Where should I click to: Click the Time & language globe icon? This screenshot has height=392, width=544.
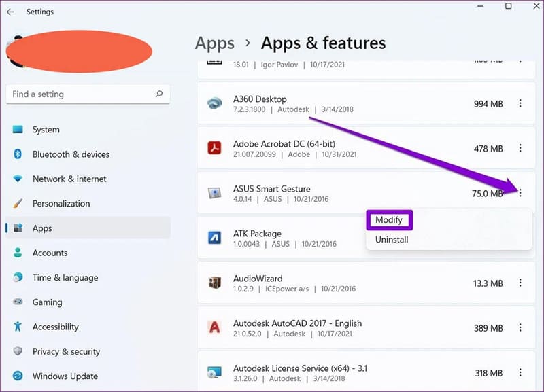click(18, 277)
